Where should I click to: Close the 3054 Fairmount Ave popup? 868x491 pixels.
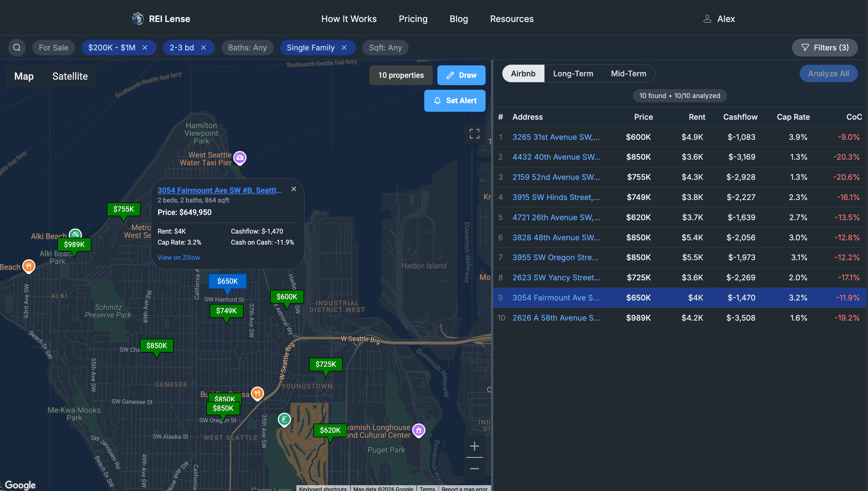[294, 189]
